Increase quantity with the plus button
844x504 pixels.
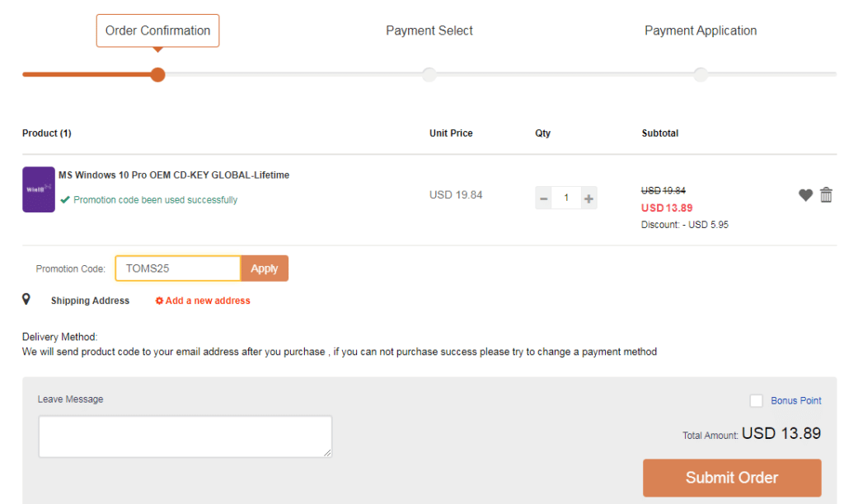click(588, 198)
